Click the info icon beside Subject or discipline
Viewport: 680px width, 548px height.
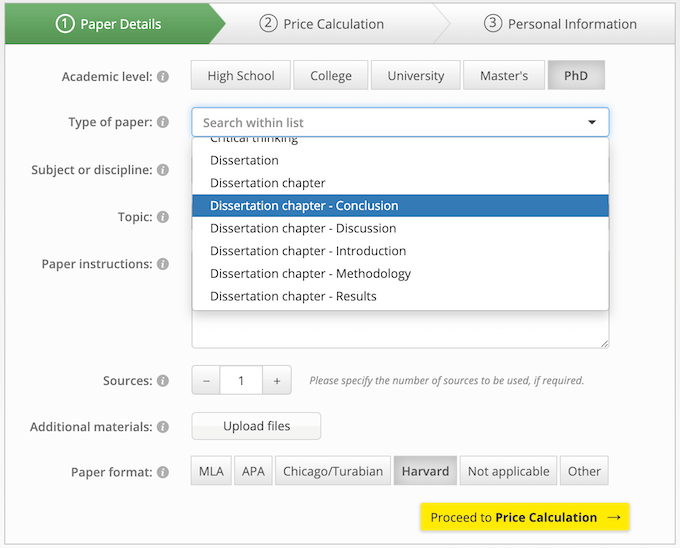click(163, 170)
